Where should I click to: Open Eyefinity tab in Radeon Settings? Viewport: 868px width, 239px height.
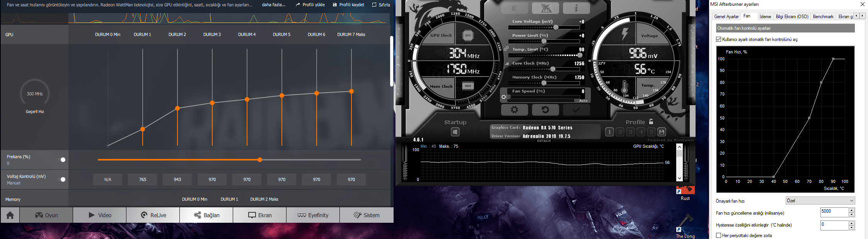[313, 215]
